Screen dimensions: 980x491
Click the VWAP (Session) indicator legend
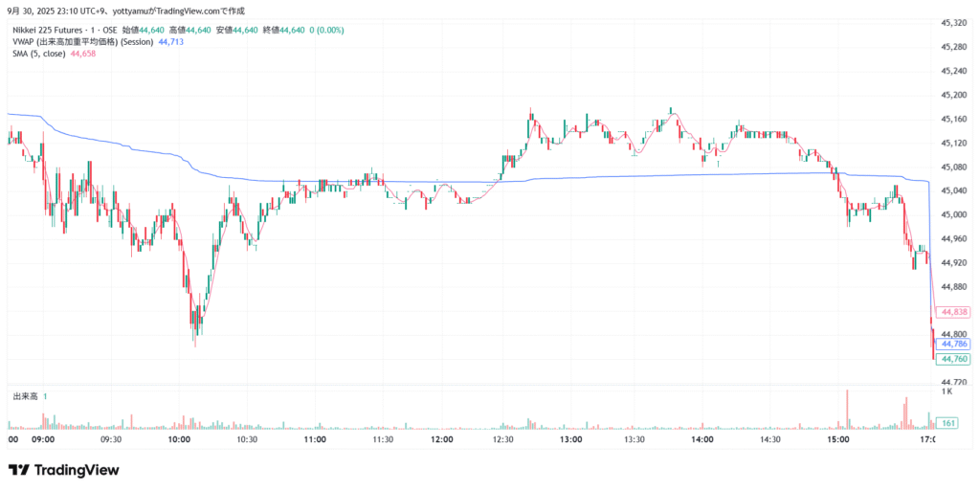pyautogui.click(x=82, y=42)
